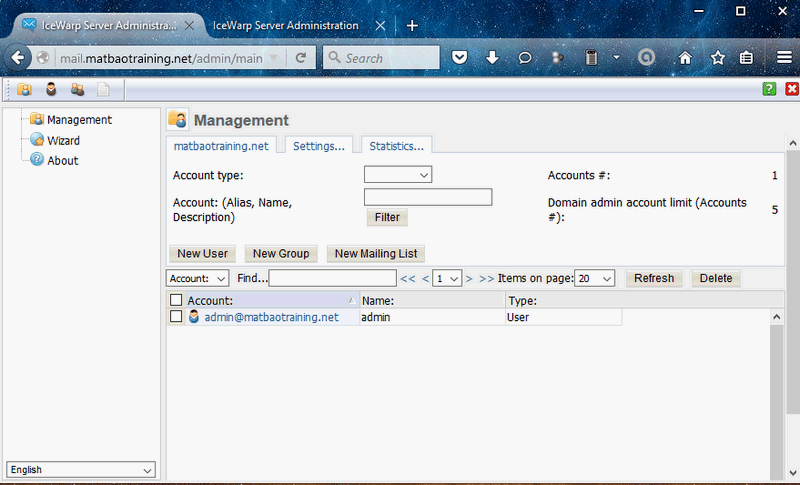Show bookmarks list icon
This screenshot has width=800, height=485.
point(746,58)
